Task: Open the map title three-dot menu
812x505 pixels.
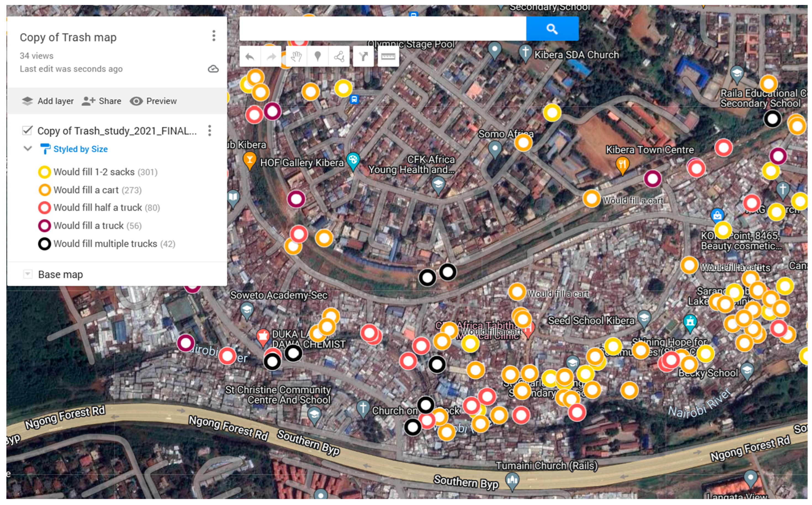Action: [x=214, y=36]
